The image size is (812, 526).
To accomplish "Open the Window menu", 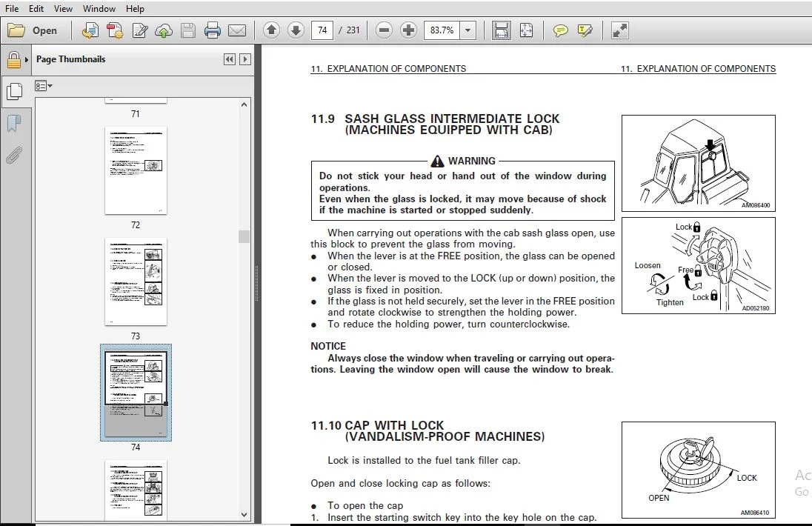I will pyautogui.click(x=99, y=8).
